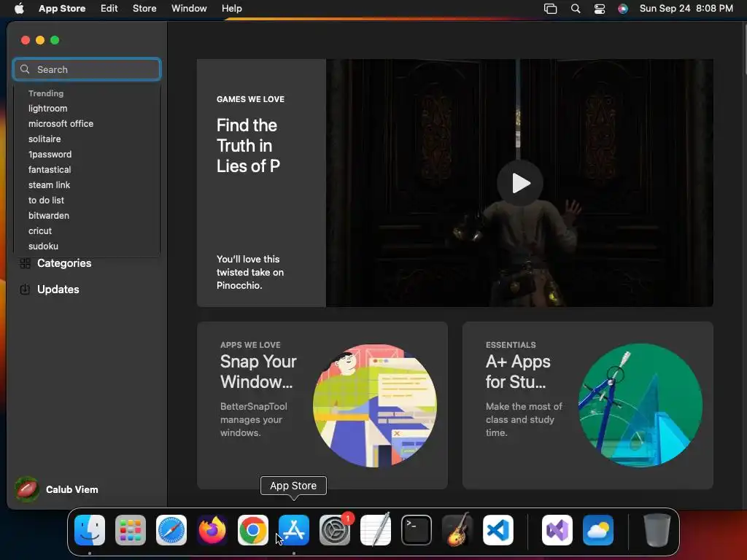Open TextEdit from the Dock

376,530
